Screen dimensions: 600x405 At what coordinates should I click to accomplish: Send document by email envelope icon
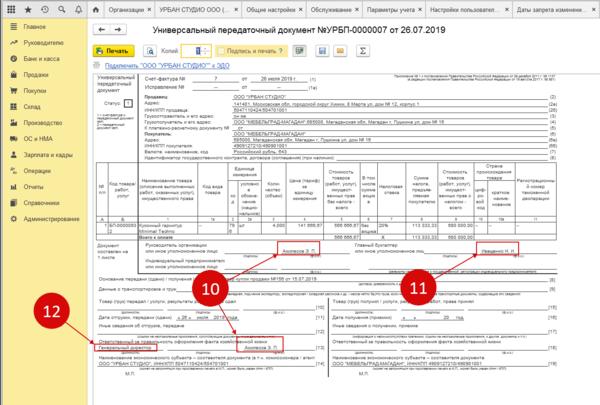pyautogui.click(x=340, y=51)
